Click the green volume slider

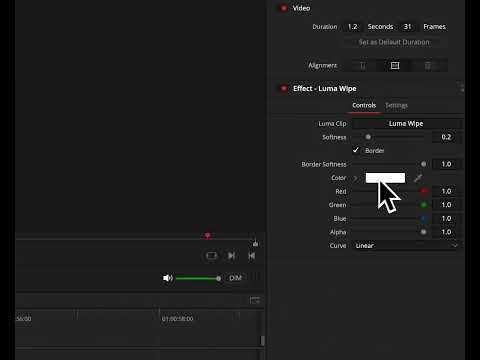tap(198, 278)
